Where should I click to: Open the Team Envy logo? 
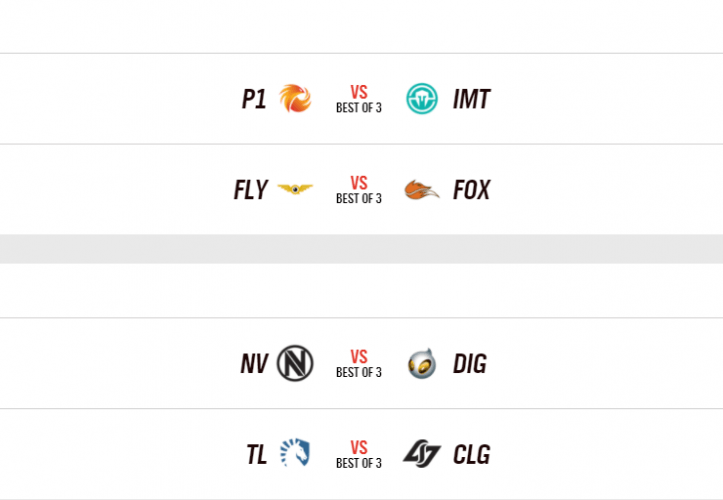[x=295, y=363]
